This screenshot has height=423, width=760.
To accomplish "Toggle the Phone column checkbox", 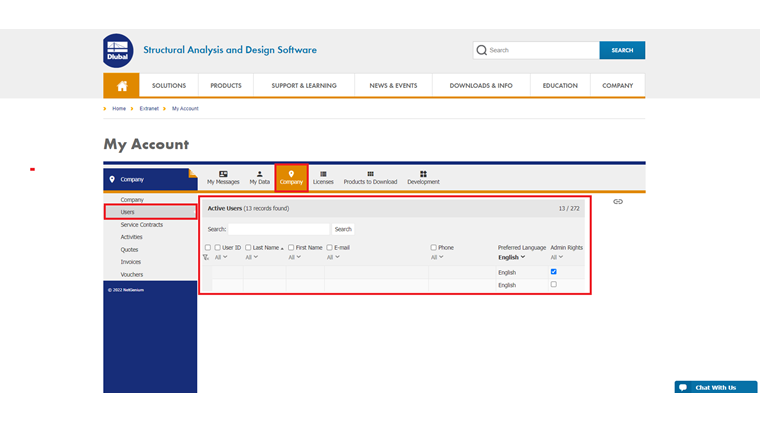I will click(433, 248).
